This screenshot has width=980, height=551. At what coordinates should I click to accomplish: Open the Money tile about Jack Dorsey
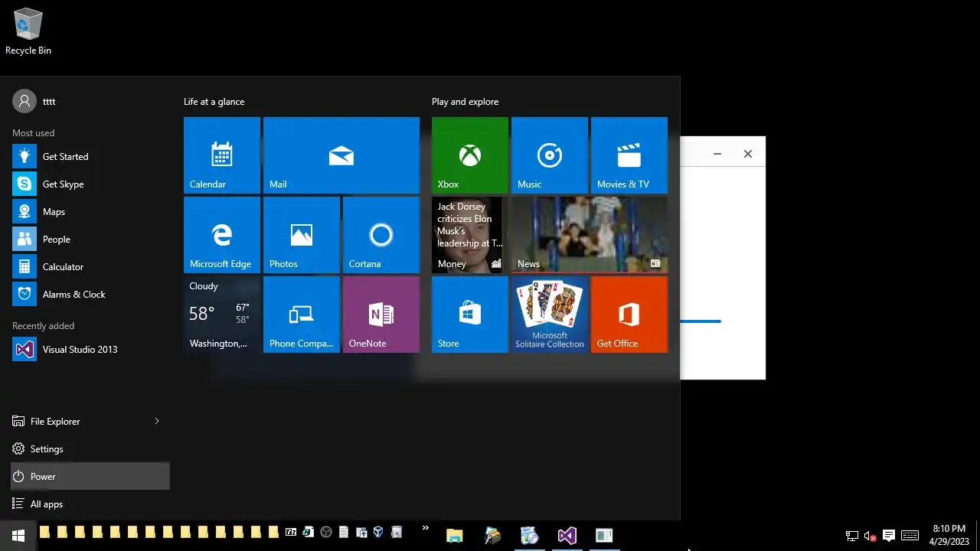[x=470, y=235]
